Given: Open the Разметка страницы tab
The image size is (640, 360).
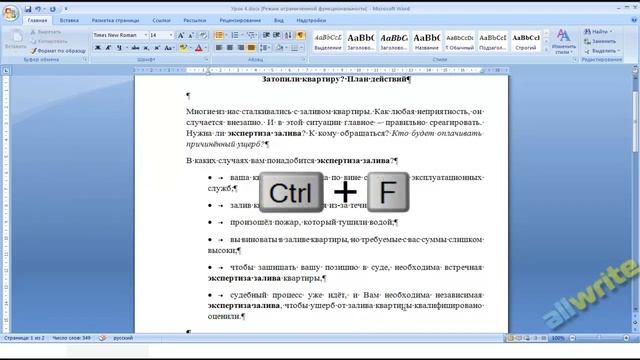Looking at the screenshot, I should 115,20.
